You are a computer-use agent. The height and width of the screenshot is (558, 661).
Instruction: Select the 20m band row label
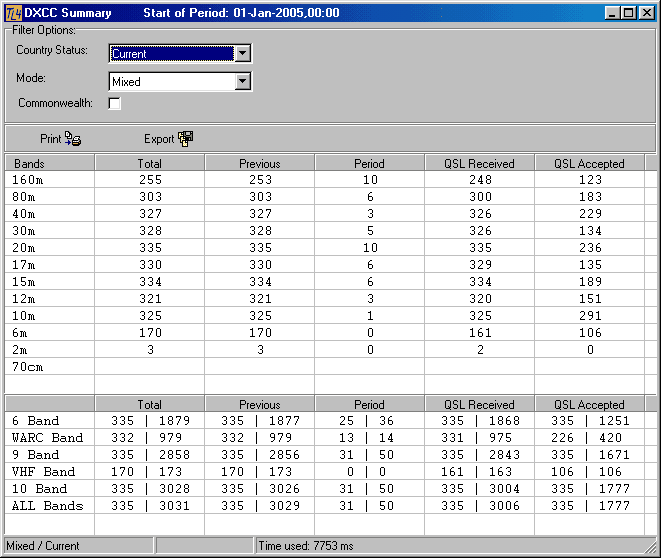(24, 248)
